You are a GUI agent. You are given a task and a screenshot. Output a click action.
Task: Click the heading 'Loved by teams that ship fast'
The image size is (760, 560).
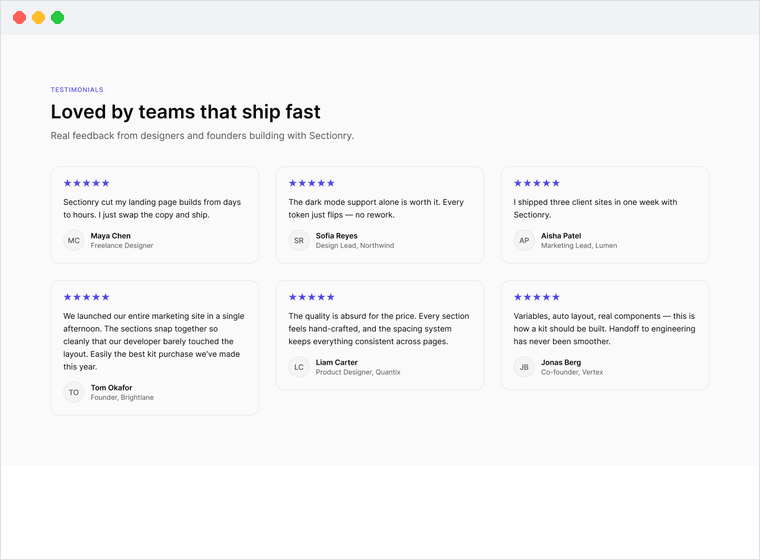click(185, 112)
